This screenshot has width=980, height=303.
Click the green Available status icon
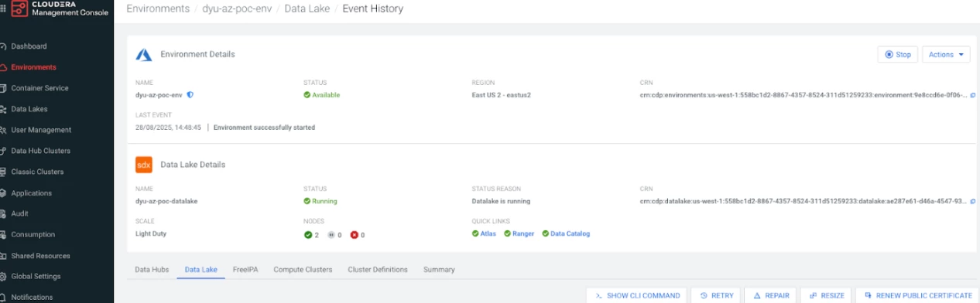coord(307,95)
